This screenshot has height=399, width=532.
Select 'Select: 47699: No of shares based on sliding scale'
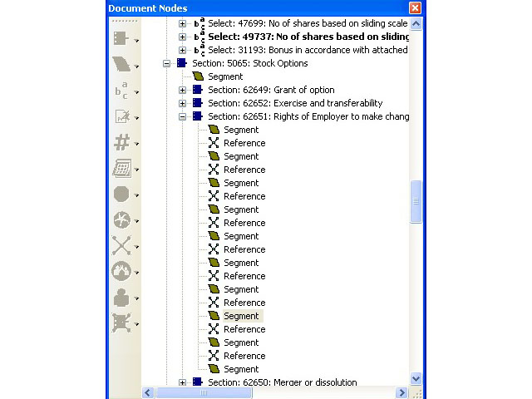coord(308,23)
